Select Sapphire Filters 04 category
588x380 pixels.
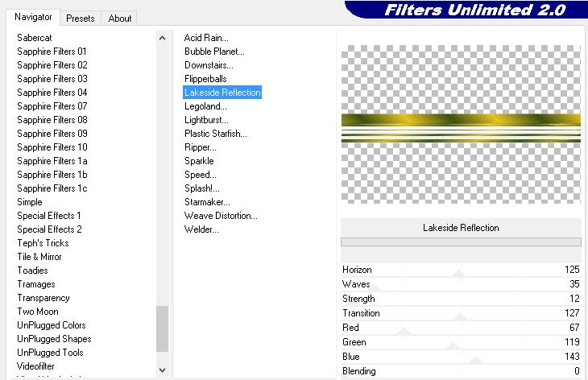tap(52, 93)
